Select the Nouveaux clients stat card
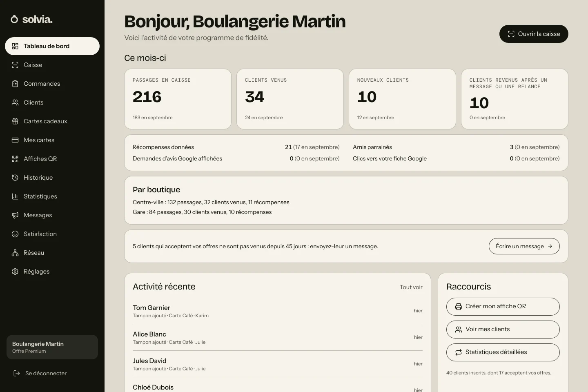Viewport: 588px width, 392px height. (x=402, y=99)
